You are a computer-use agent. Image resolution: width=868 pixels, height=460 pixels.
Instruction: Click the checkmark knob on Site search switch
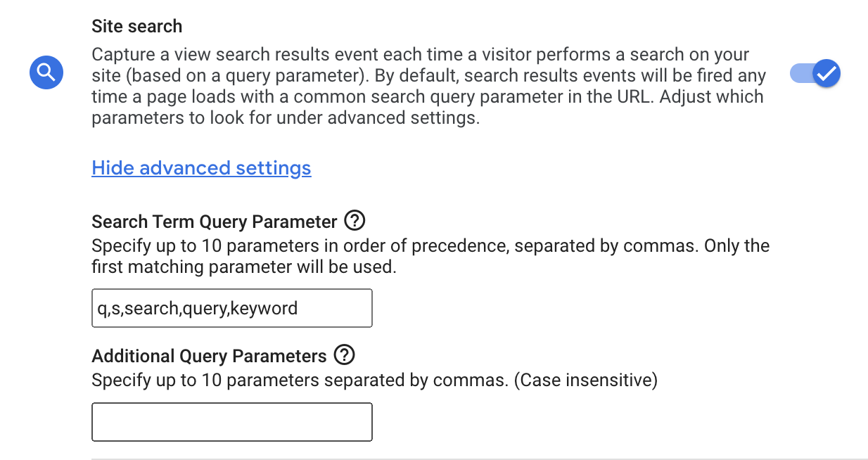pyautogui.click(x=826, y=73)
